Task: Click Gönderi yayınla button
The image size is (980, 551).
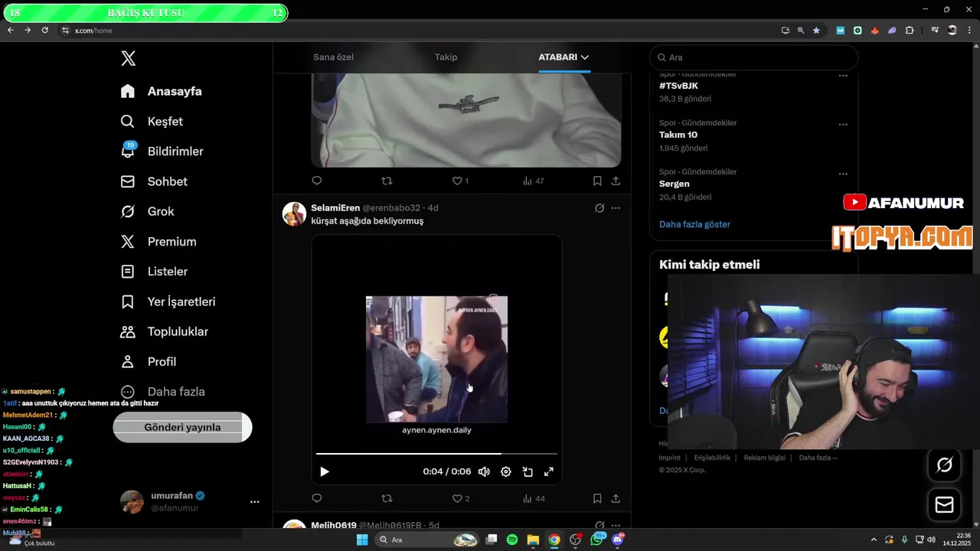Action: (x=182, y=427)
